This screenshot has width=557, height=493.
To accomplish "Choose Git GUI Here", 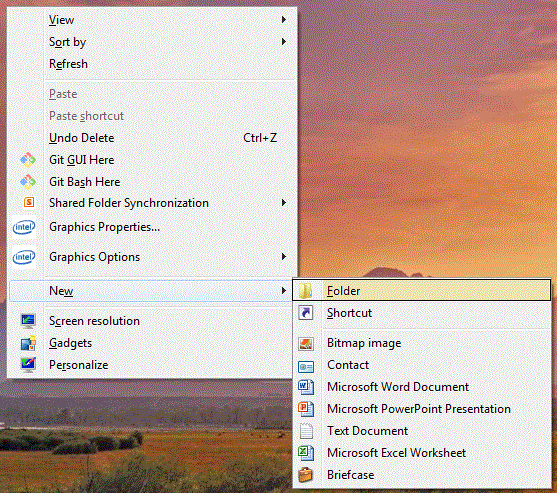I will point(152,160).
